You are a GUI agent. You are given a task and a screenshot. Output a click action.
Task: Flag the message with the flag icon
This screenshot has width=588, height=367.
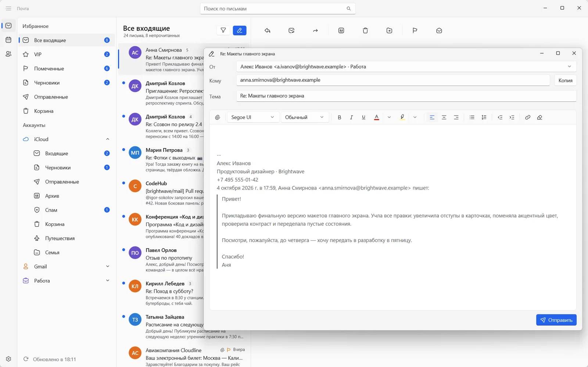415,30
